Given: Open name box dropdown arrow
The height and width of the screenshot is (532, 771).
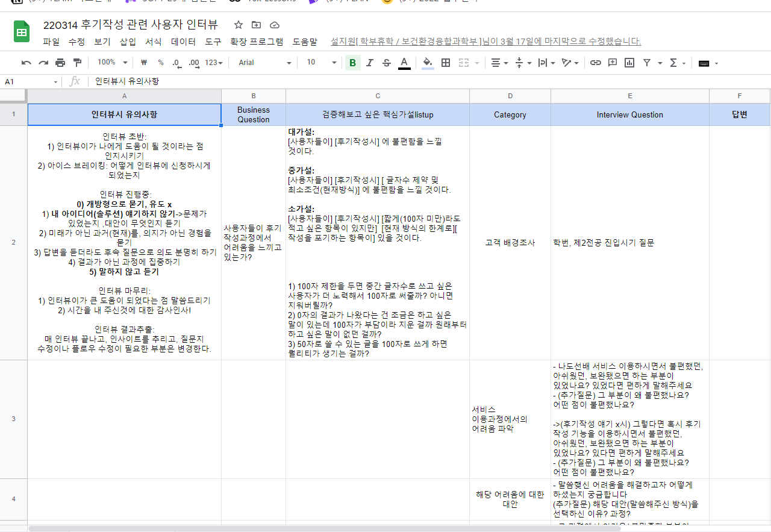Looking at the screenshot, I should (x=56, y=82).
